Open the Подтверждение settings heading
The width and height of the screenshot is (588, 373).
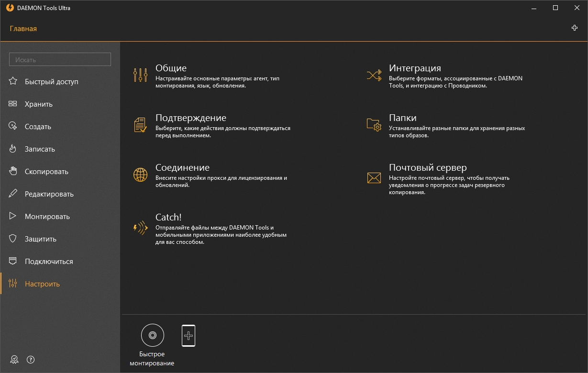(x=190, y=118)
